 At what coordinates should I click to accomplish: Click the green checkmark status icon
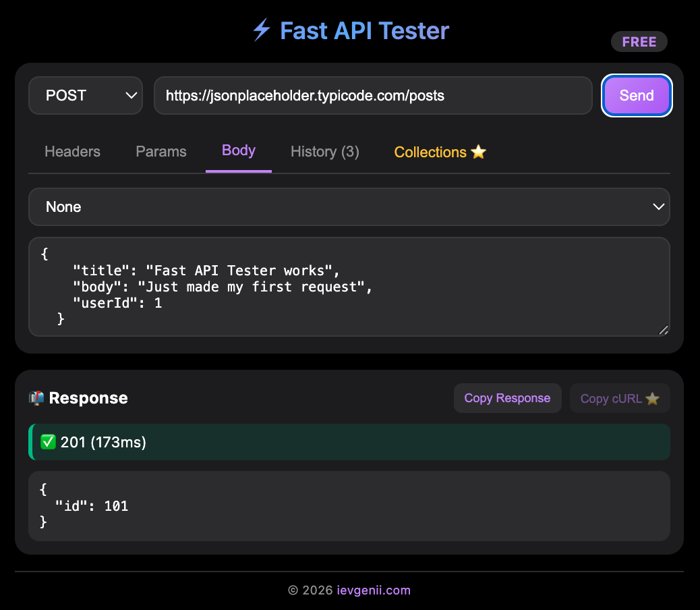[x=48, y=442]
